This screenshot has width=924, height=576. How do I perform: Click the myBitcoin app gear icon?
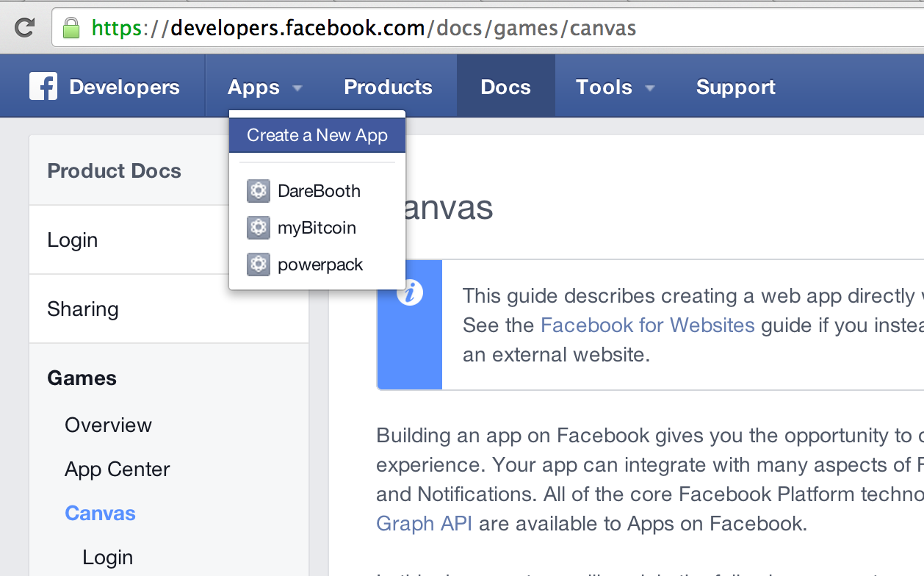tap(259, 228)
